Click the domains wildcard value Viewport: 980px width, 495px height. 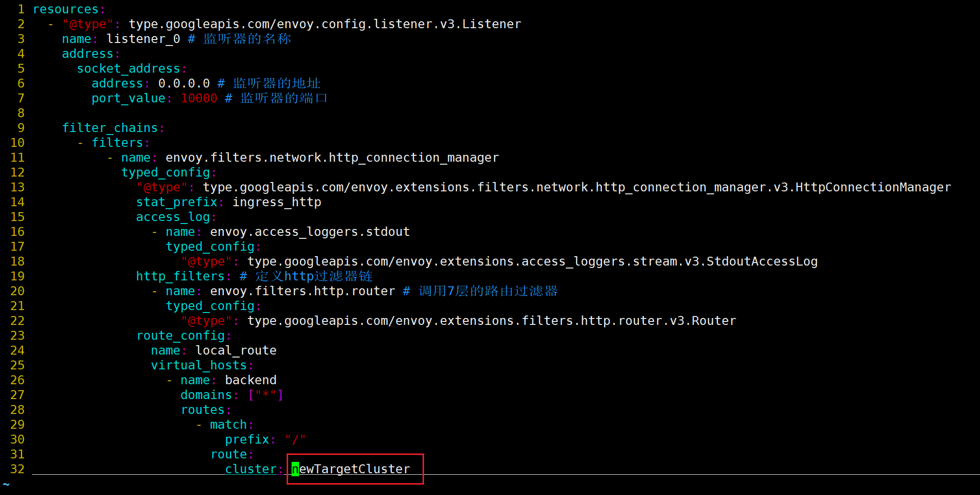[x=266, y=395]
